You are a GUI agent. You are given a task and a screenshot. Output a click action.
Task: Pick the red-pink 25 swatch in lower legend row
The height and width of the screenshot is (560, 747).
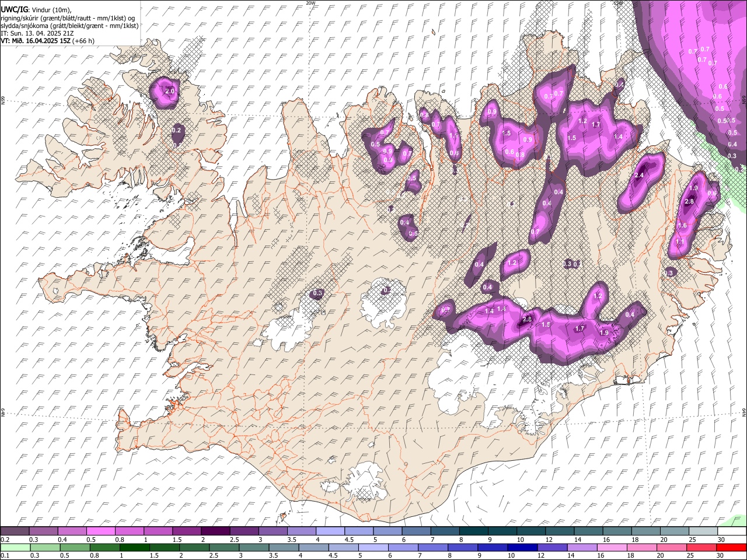(701, 547)
